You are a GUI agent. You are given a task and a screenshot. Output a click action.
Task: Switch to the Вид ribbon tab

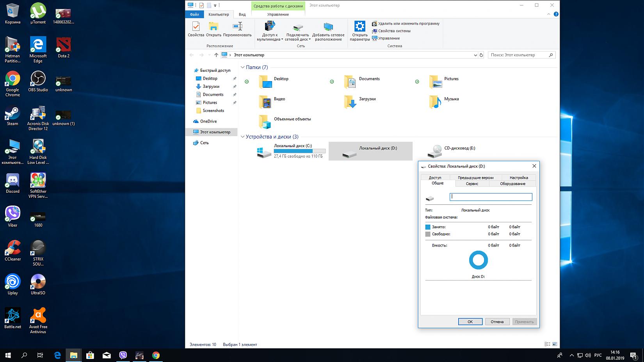tap(242, 14)
